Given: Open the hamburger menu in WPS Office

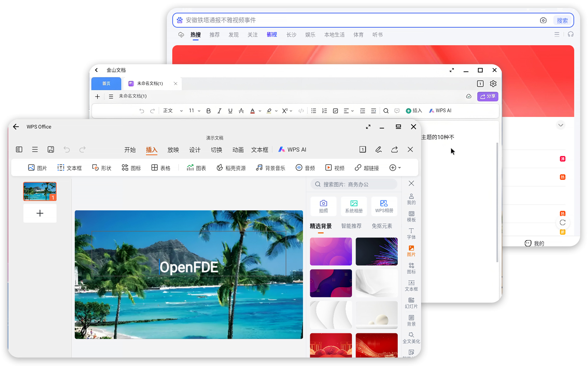Looking at the screenshot, I should [35, 149].
